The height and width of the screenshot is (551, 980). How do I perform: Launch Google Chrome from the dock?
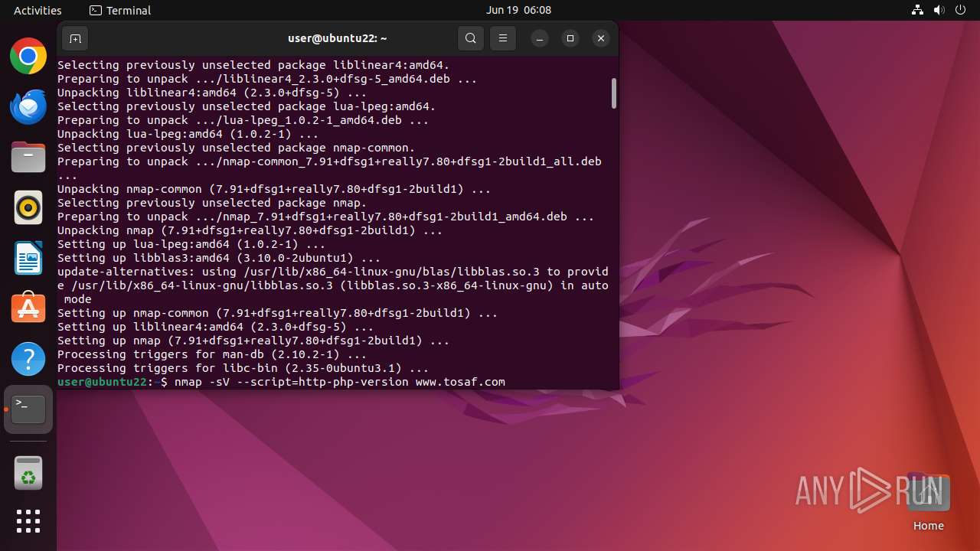tap(28, 56)
